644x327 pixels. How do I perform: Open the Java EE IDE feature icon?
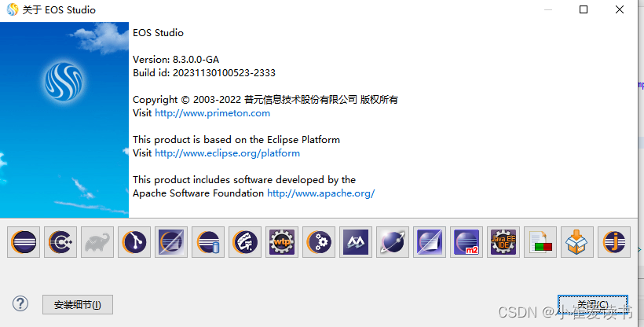(x=503, y=242)
